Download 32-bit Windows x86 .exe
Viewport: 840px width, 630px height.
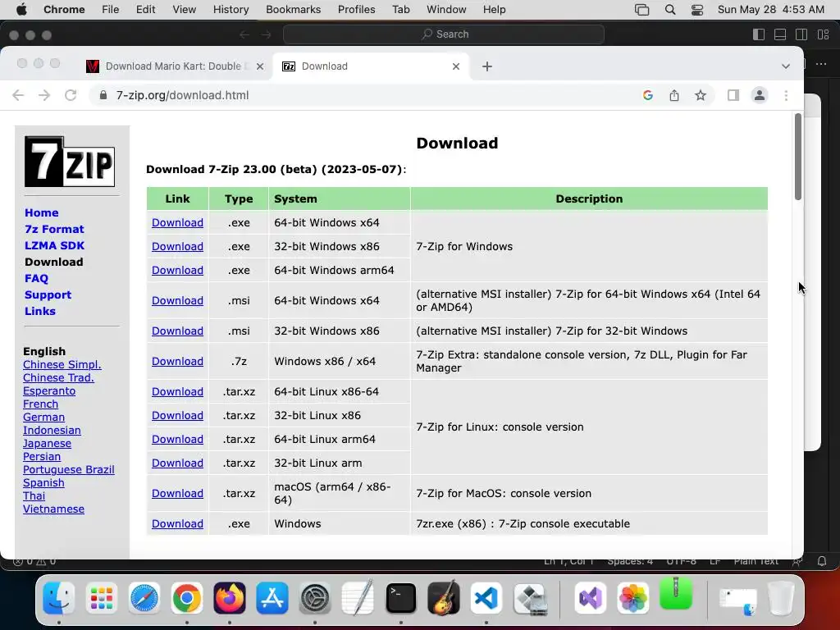(177, 246)
